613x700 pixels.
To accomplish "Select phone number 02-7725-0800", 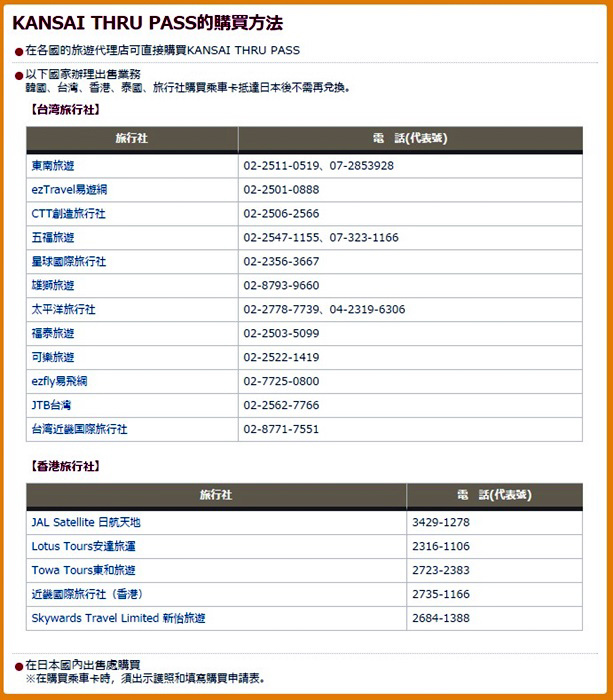I will [281, 381].
